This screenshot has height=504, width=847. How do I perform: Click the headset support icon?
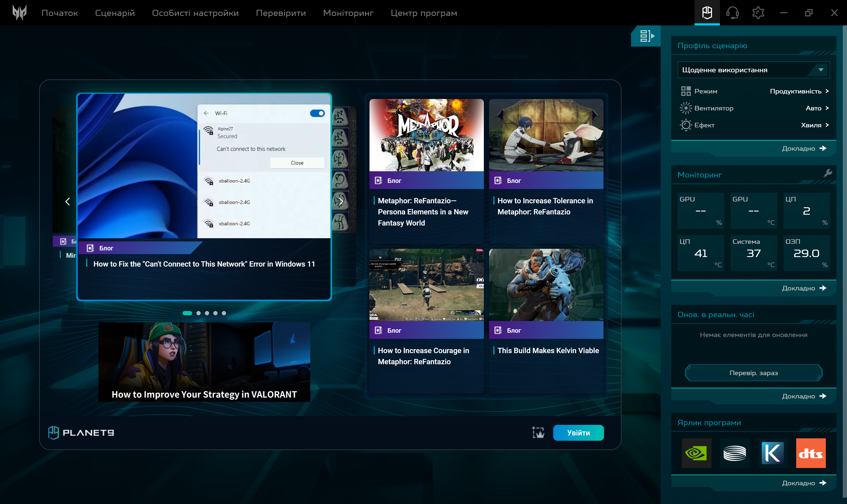pos(732,13)
